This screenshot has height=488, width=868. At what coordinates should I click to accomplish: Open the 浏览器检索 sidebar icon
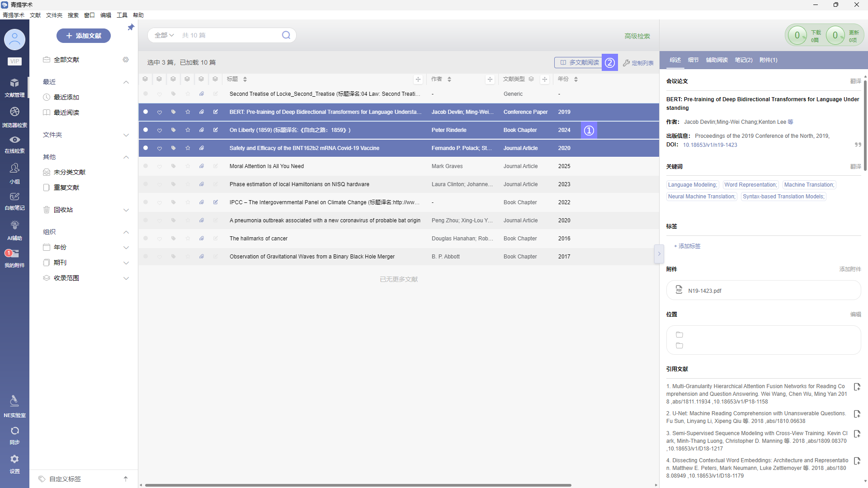[14, 112]
